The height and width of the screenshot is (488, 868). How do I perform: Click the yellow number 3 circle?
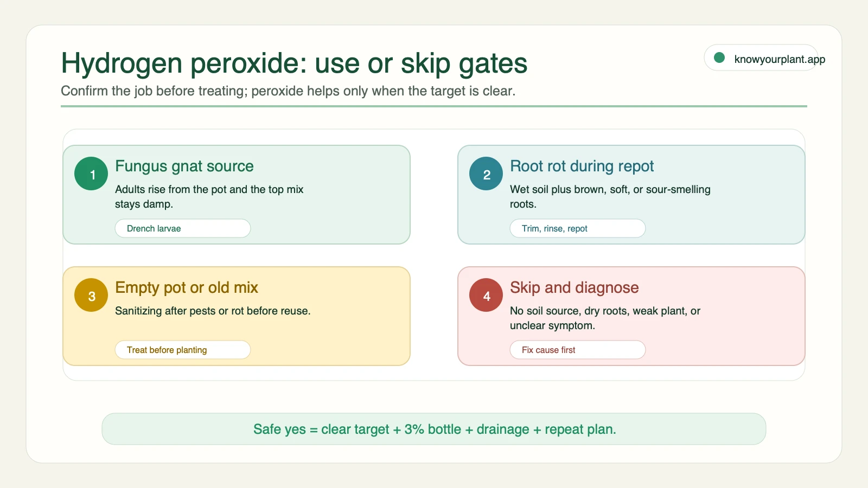pyautogui.click(x=91, y=295)
